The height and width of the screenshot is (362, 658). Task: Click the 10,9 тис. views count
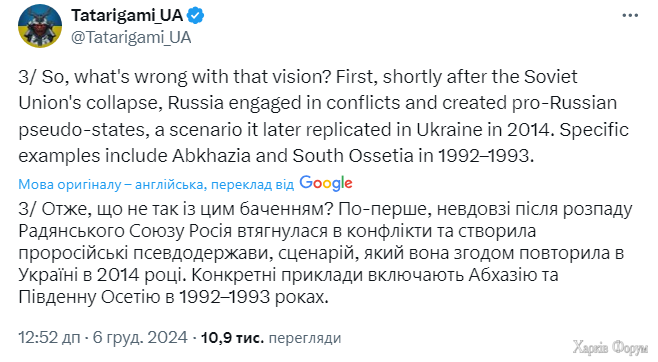[232, 338]
